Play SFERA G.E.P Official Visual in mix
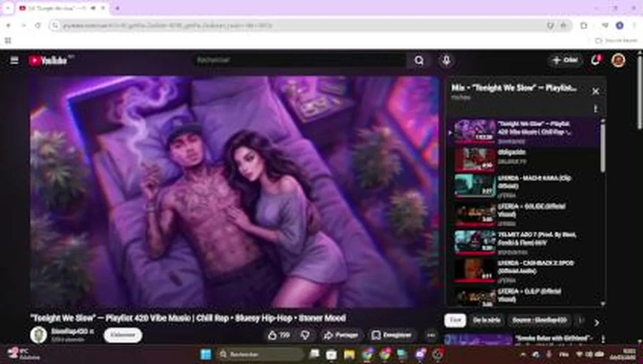Viewport: 643px width, 364px height. tap(523, 297)
